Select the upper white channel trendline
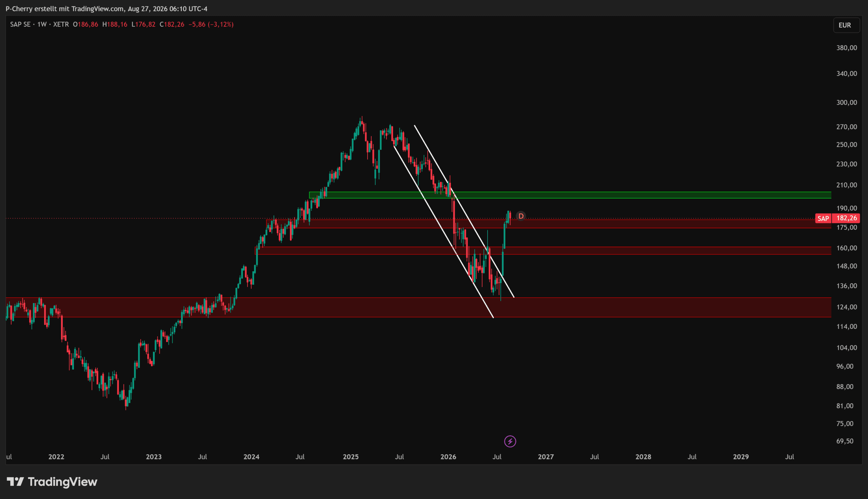The image size is (868, 499). point(464,211)
